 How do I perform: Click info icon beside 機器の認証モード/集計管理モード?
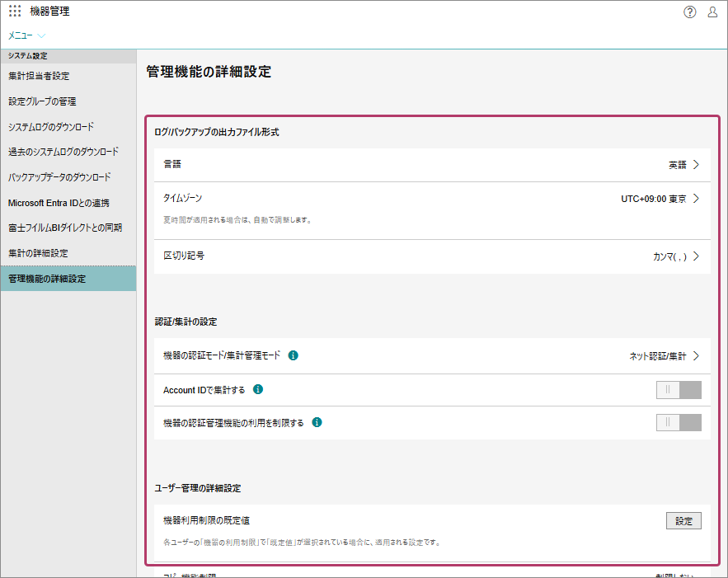pos(294,356)
